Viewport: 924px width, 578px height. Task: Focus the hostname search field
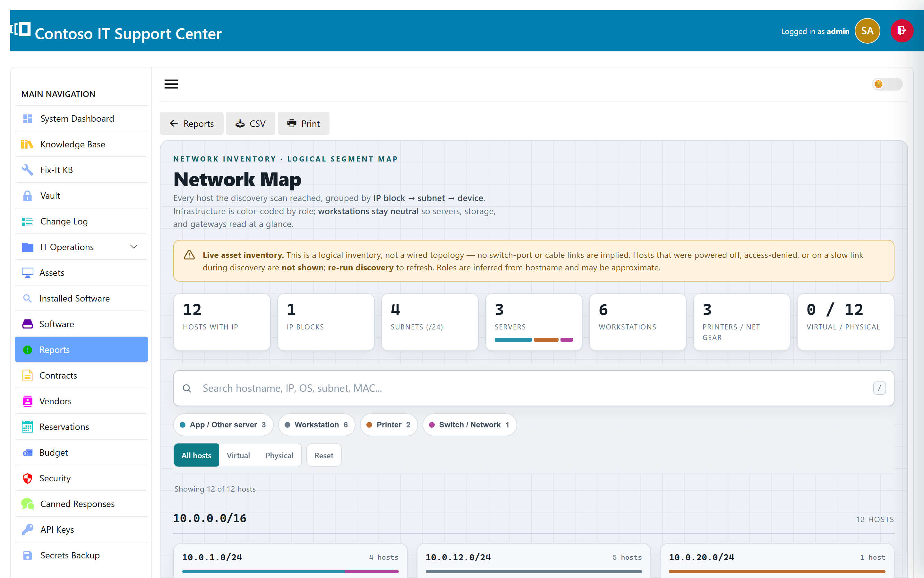534,389
